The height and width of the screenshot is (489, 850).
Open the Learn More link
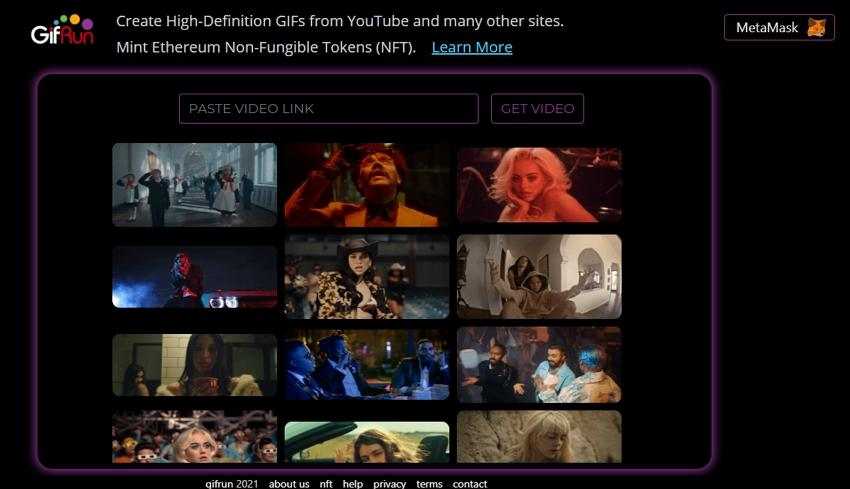pyautogui.click(x=471, y=47)
